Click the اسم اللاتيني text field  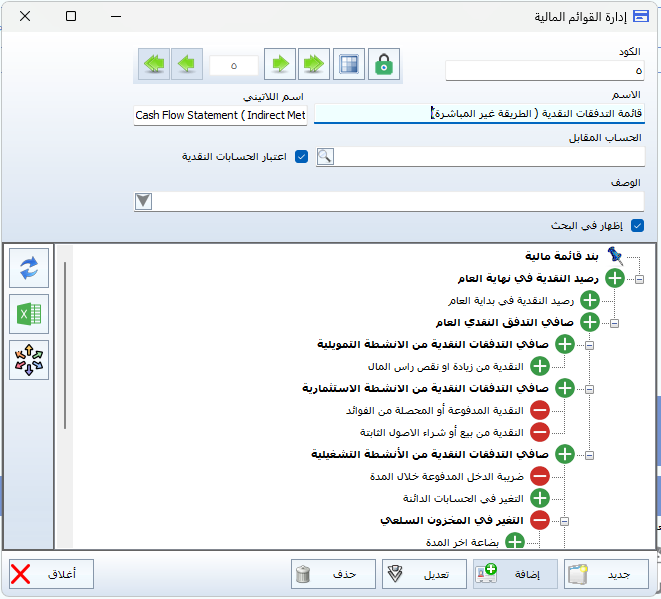point(220,116)
